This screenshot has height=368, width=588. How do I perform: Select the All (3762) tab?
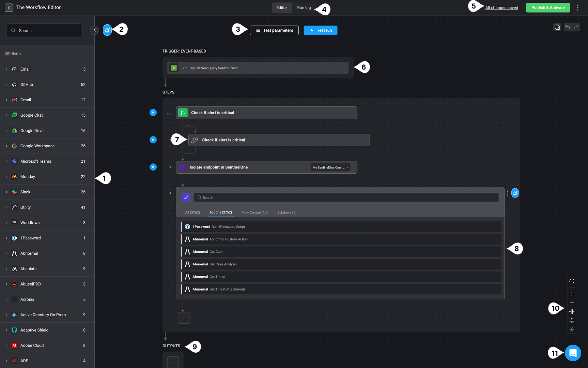click(192, 212)
